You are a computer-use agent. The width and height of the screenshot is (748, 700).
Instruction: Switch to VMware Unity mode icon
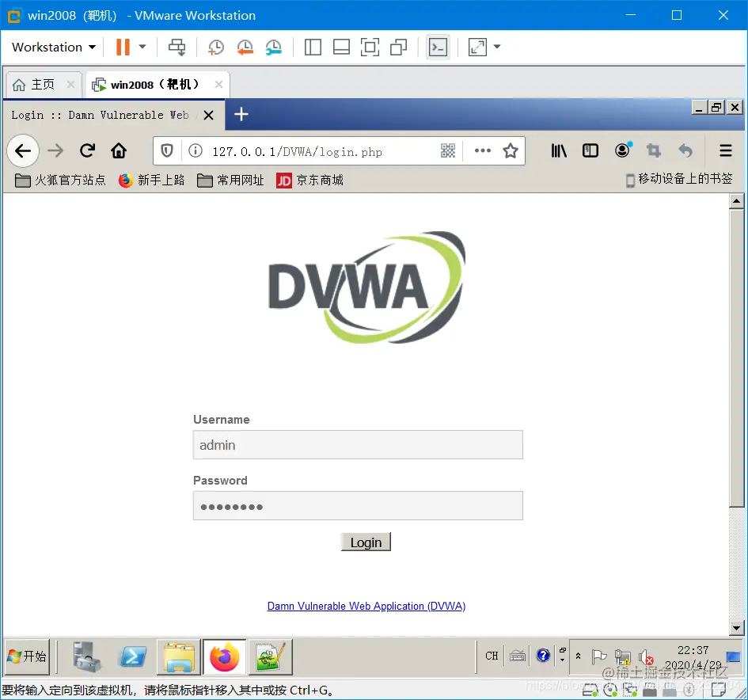click(399, 47)
